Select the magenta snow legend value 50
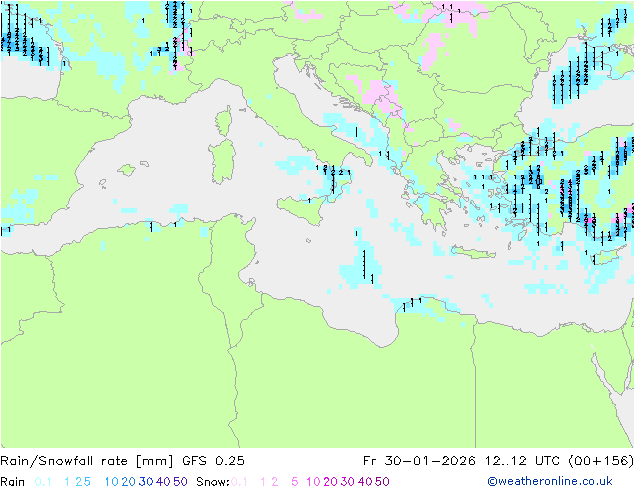Image resolution: width=634 pixels, height=490 pixels. pos(382,482)
